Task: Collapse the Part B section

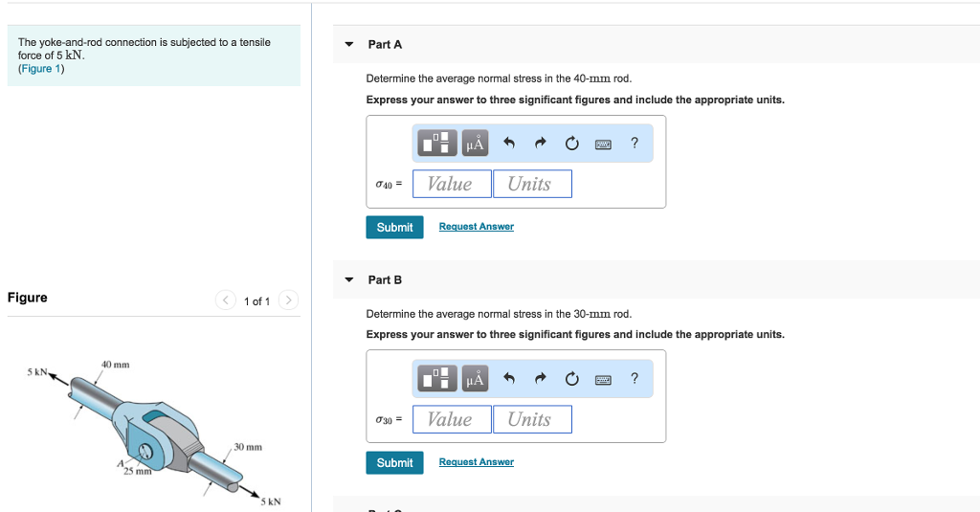Action: click(349, 279)
